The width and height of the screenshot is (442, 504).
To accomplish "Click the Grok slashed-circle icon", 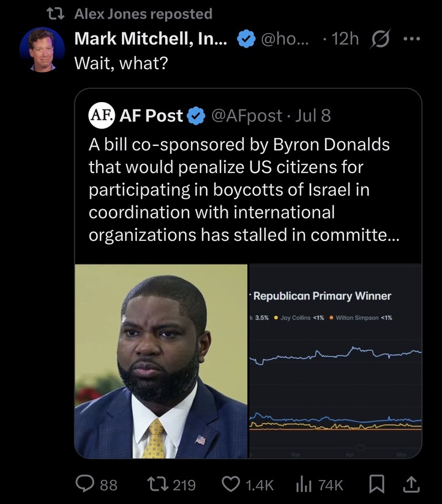I will point(381,38).
